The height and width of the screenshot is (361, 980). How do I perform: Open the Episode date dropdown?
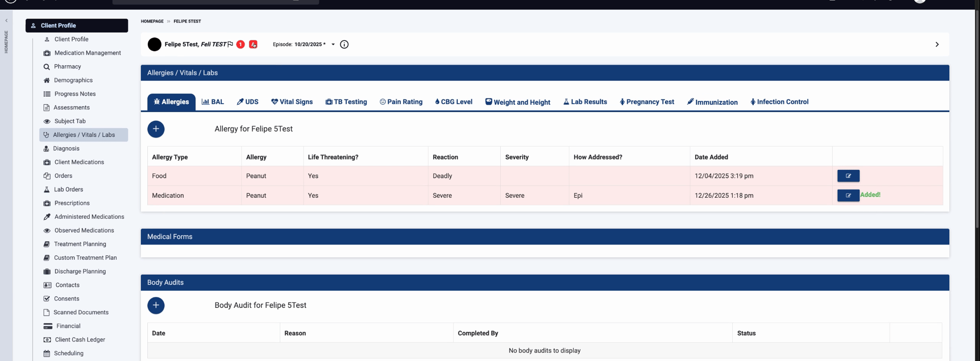(x=333, y=44)
